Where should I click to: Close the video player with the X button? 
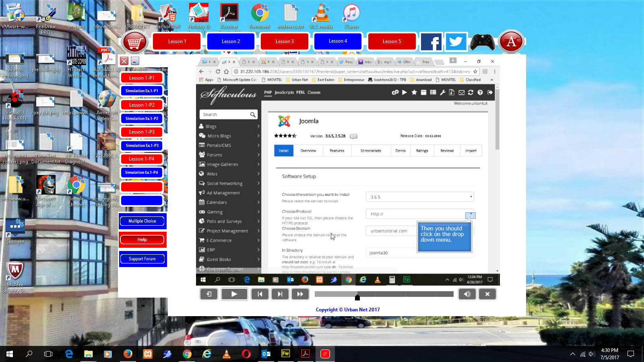click(487, 294)
